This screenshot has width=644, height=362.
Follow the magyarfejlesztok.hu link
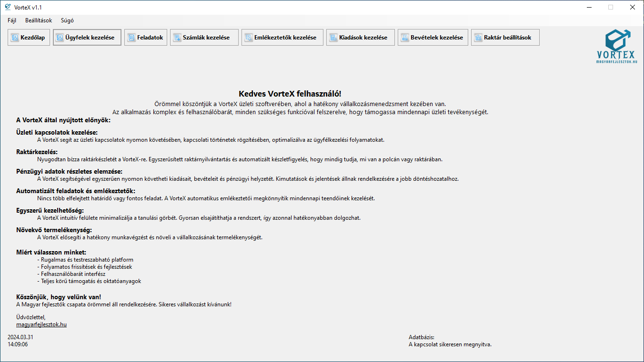click(41, 324)
